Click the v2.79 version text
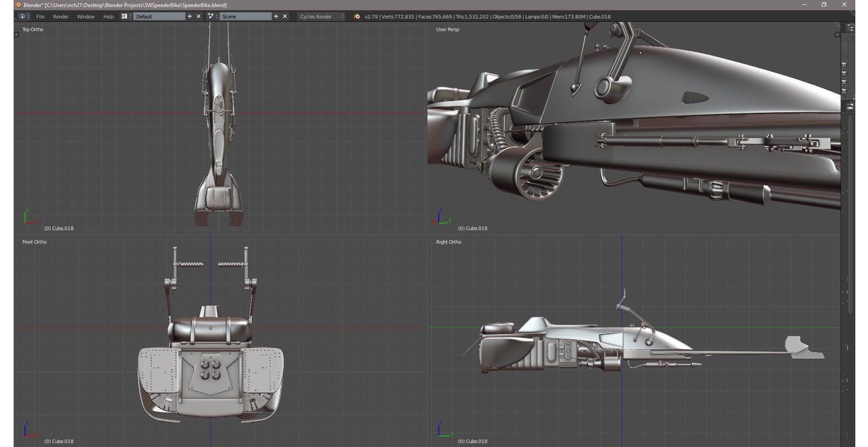868x447 pixels. (x=372, y=16)
